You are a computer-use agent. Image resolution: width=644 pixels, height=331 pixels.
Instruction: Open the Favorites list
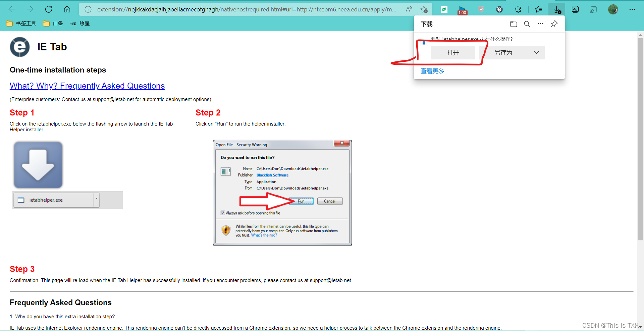click(538, 9)
